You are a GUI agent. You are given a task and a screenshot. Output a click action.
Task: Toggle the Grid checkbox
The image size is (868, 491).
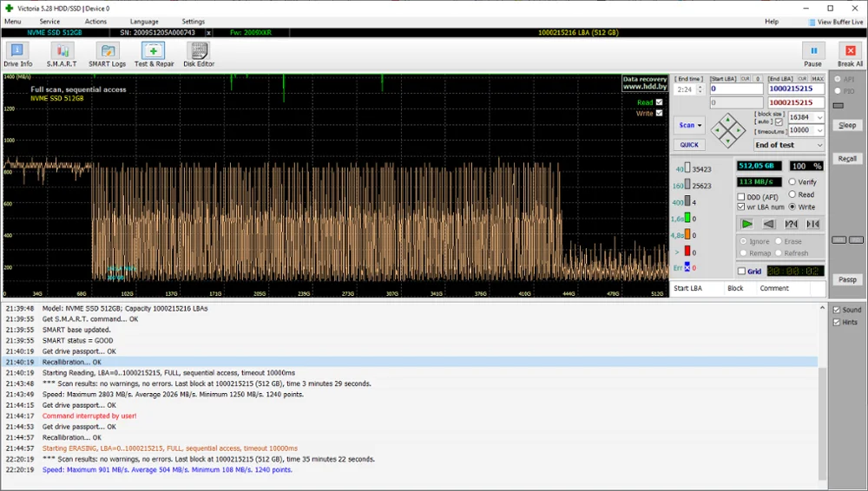[x=741, y=272]
